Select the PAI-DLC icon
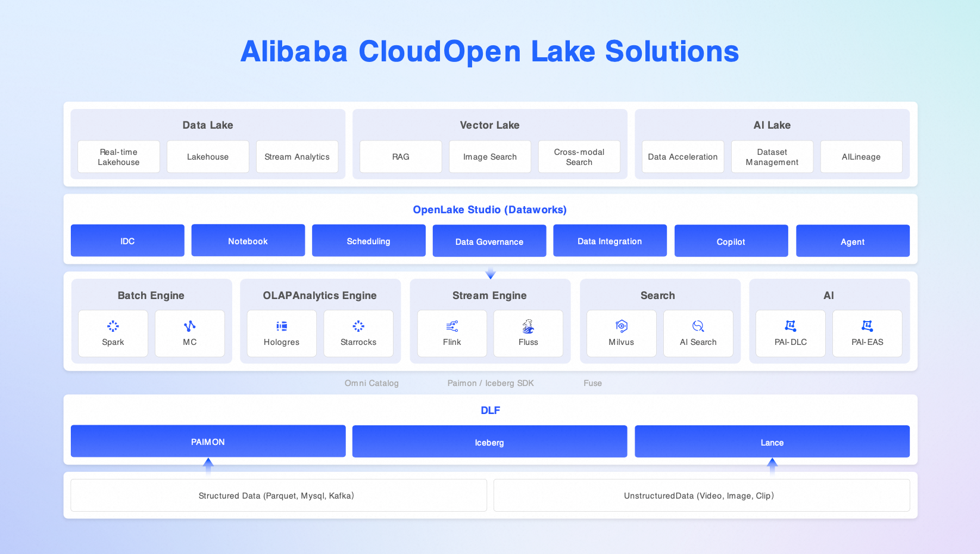The image size is (980, 554). coord(791,326)
